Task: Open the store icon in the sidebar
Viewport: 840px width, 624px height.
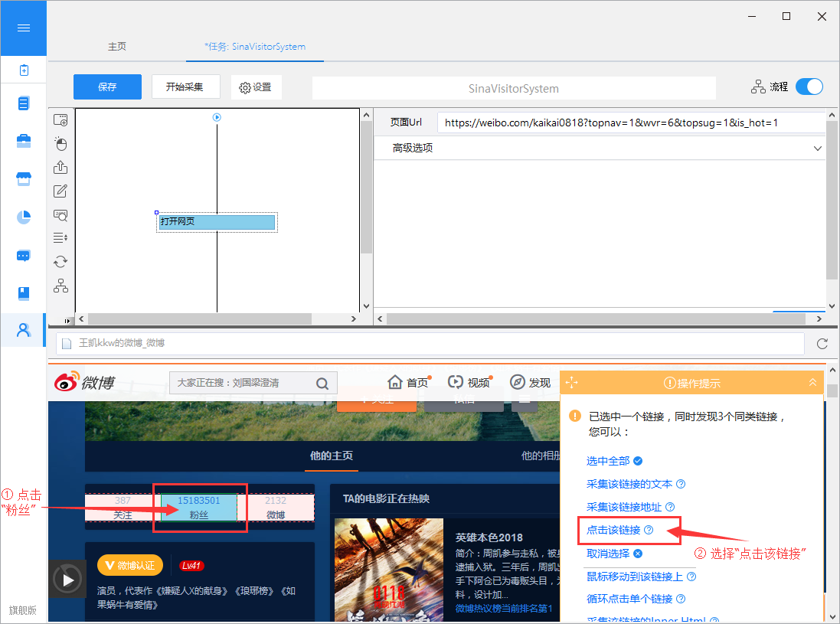Action: [24, 179]
